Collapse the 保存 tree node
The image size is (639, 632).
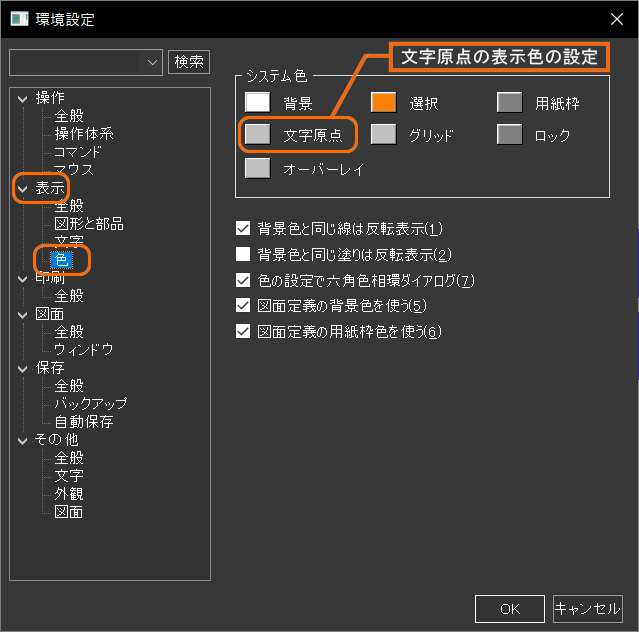(22, 368)
